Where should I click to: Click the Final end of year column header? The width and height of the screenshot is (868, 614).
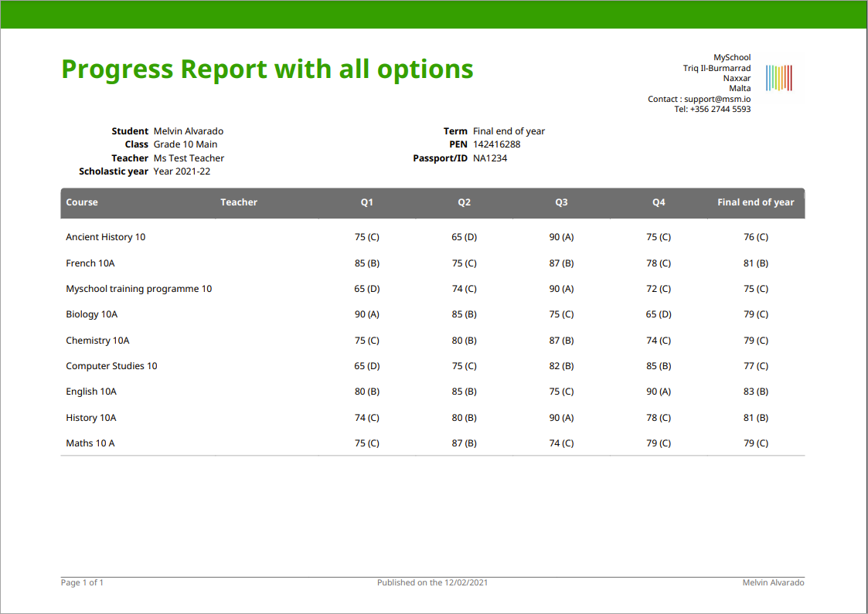(756, 202)
